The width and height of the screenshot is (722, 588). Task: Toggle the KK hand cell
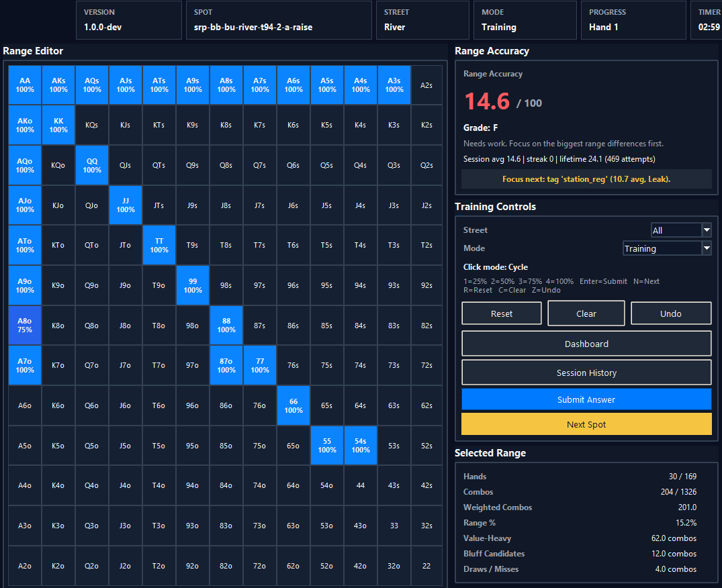tap(58, 125)
